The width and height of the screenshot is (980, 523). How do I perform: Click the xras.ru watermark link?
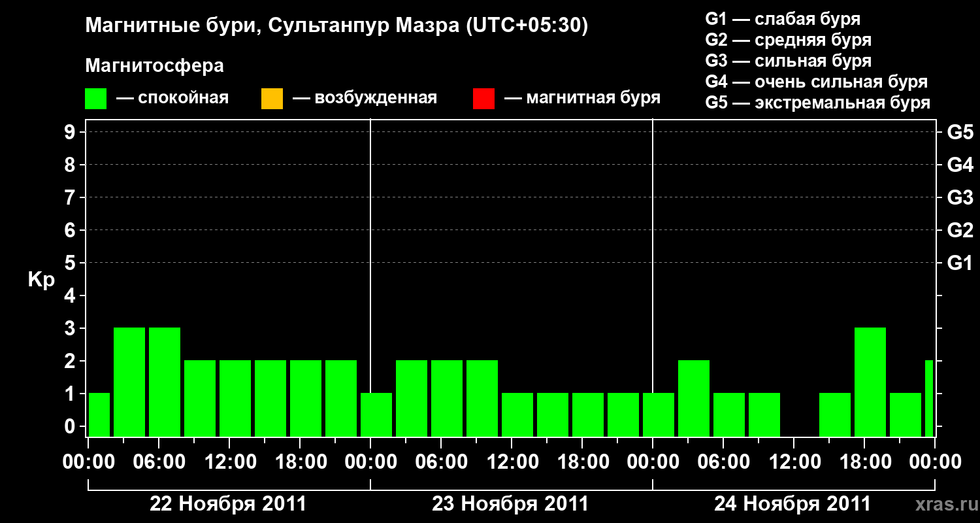coord(943,504)
